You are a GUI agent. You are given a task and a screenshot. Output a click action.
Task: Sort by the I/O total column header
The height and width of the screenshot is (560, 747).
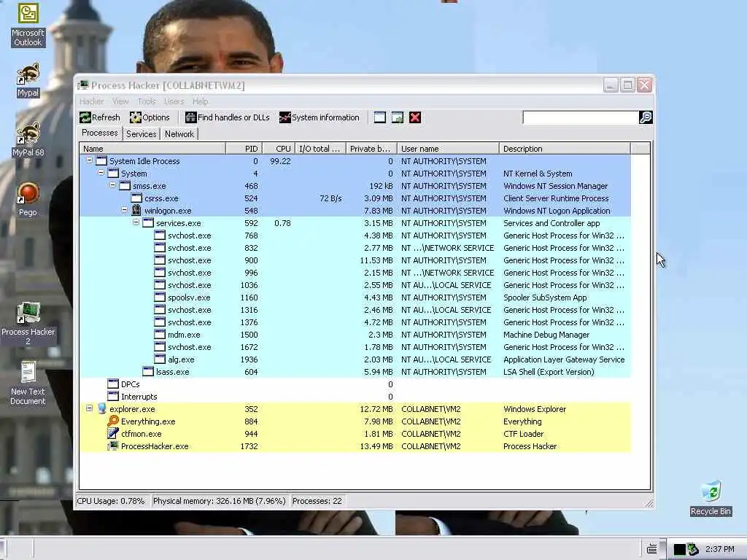click(321, 149)
